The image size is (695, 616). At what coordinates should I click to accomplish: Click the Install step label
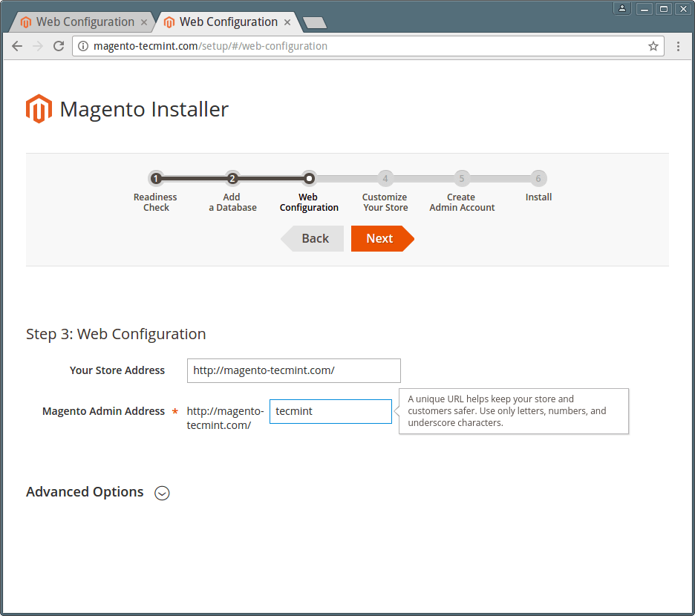coord(538,197)
